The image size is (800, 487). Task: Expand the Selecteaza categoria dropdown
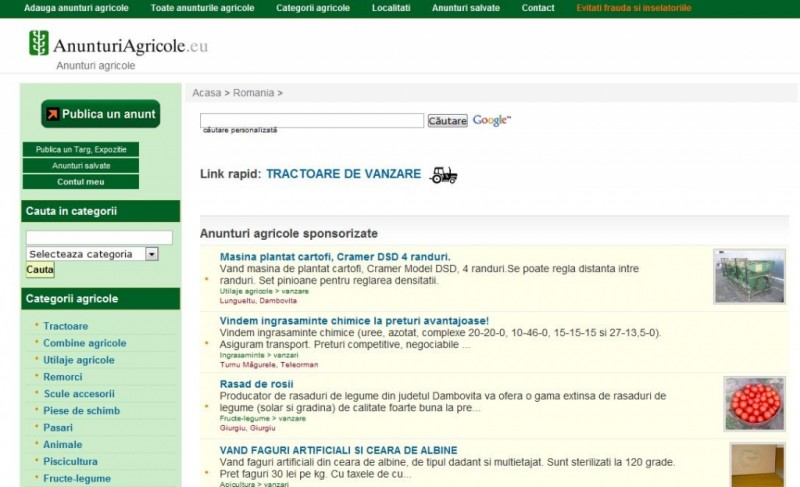(152, 254)
